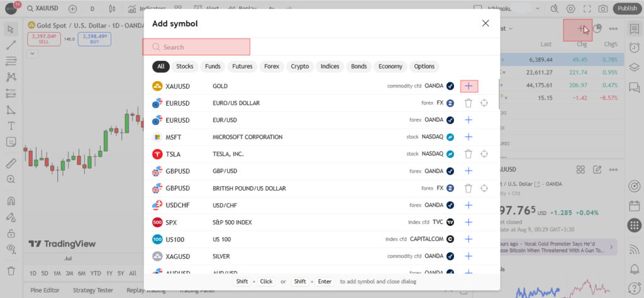Screen dimensions: 644x298
Task: Click the Publish button
Action: tap(627, 9)
